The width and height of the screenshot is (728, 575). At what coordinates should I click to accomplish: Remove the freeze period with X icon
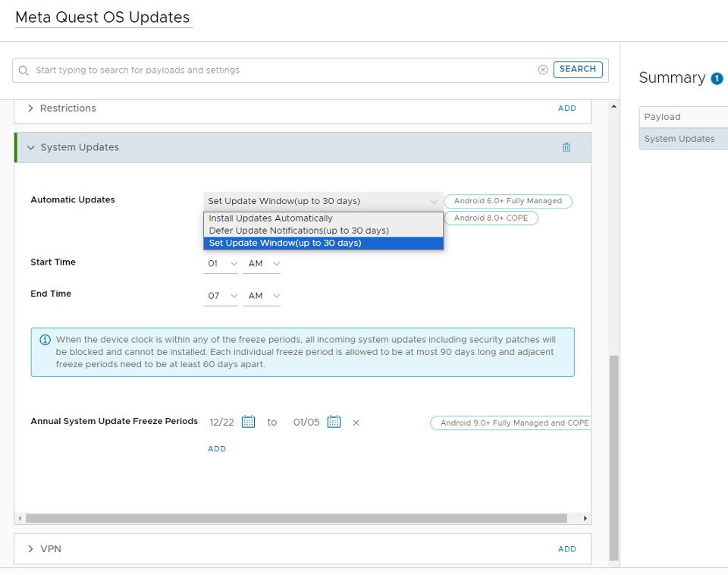point(356,423)
